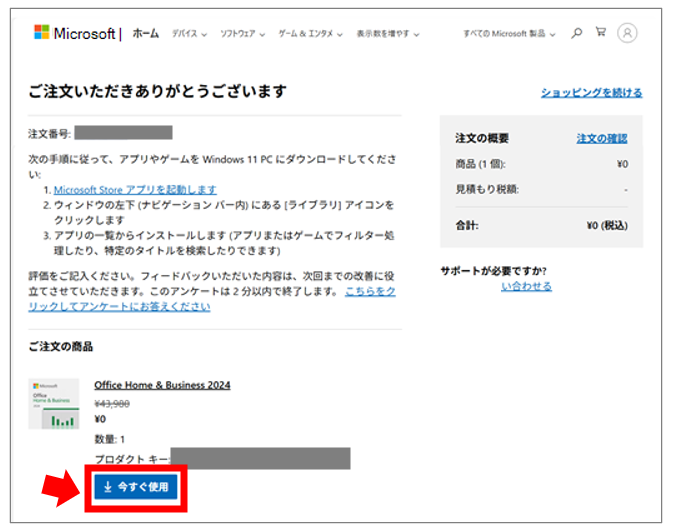Click the 合計 label
This screenshot has height=531, width=673.
pyautogui.click(x=467, y=225)
